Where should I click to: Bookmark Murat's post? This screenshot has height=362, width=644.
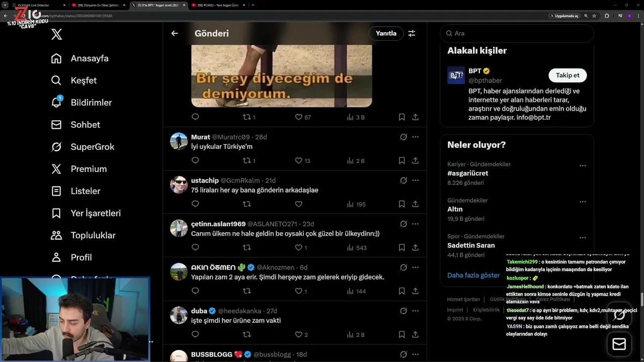tap(401, 161)
